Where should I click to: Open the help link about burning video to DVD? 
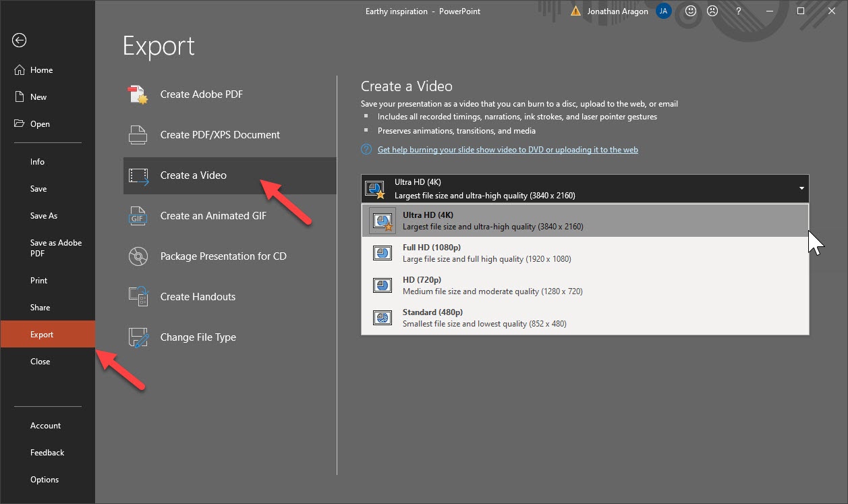pyautogui.click(x=508, y=149)
